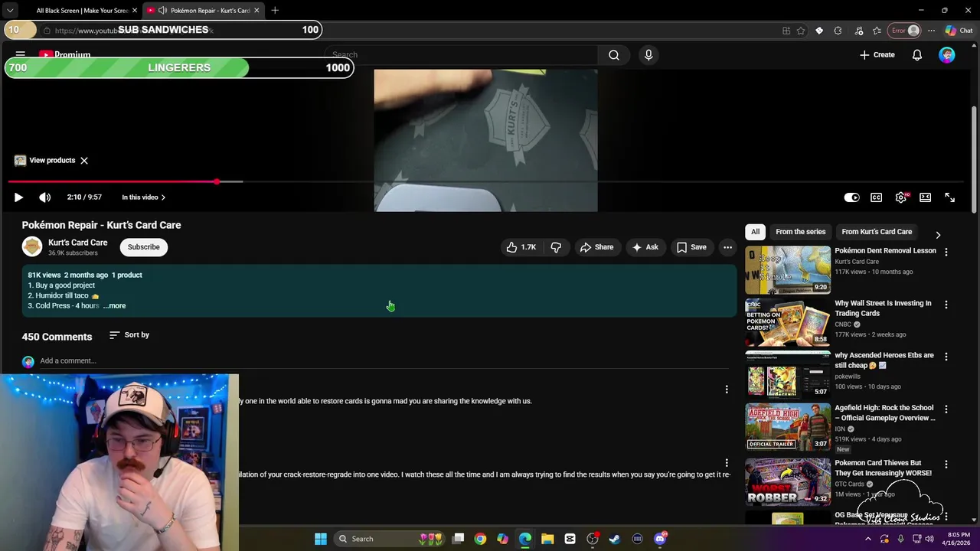Open Discord from the taskbar
980x551 pixels.
(x=660, y=539)
